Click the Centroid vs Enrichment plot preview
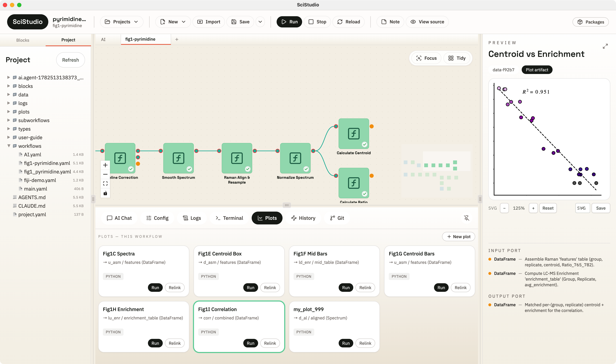616x364 pixels. [549, 139]
